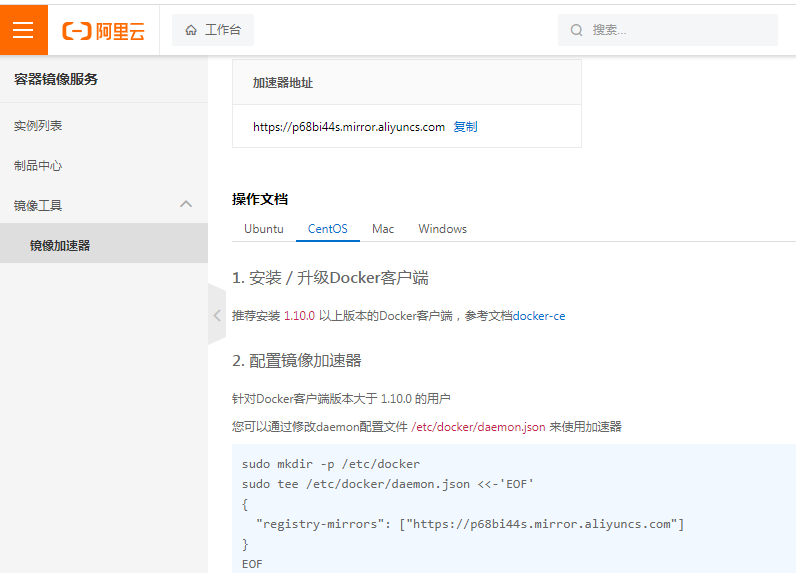Click the search magnifier icon
This screenshot has height=573, width=796.
576,30
